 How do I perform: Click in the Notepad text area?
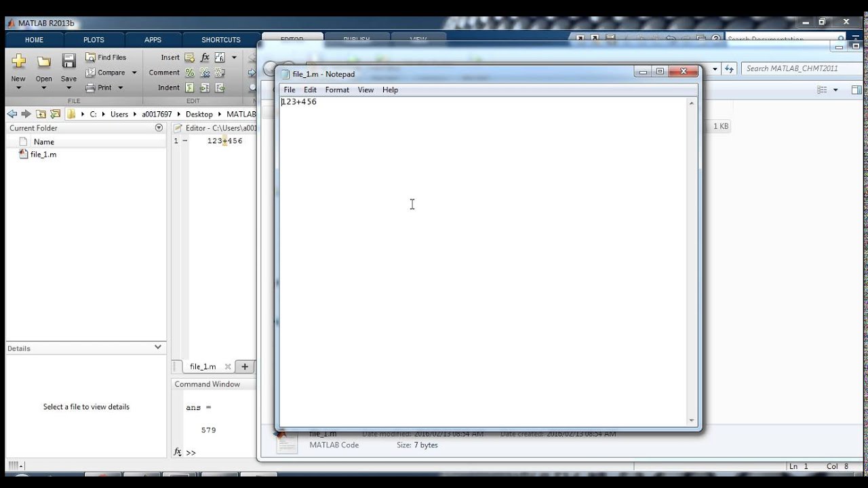(484, 261)
